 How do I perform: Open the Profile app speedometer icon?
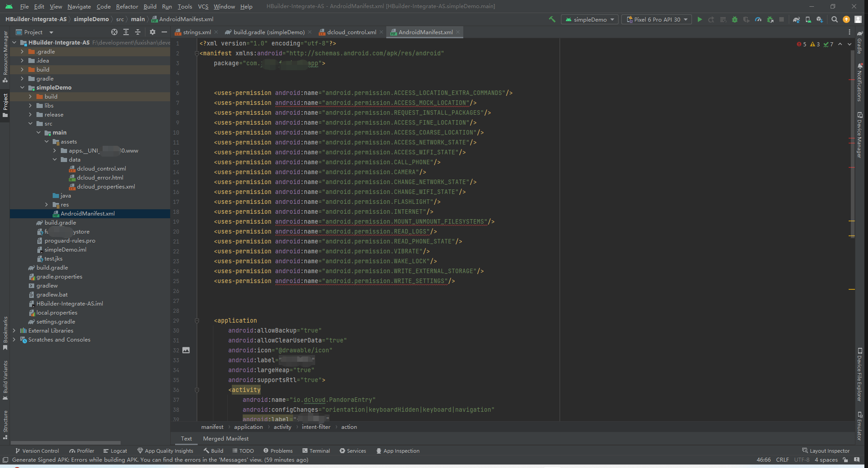(x=758, y=19)
